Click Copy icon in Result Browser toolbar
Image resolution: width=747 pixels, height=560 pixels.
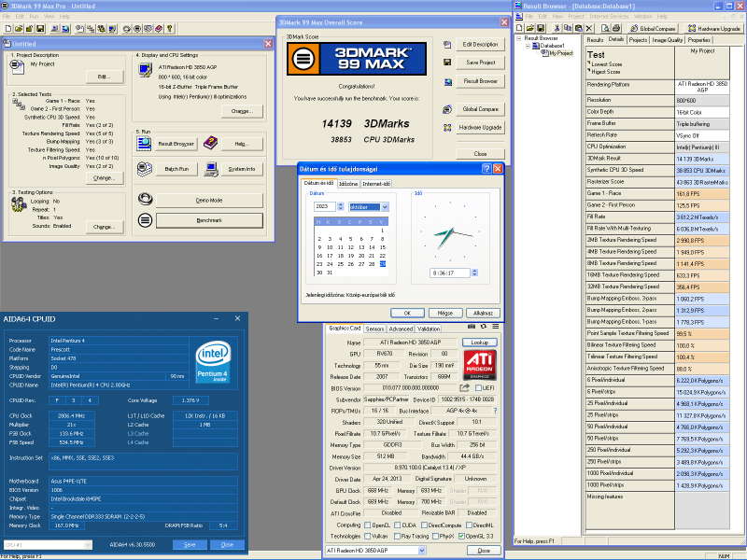pos(568,29)
